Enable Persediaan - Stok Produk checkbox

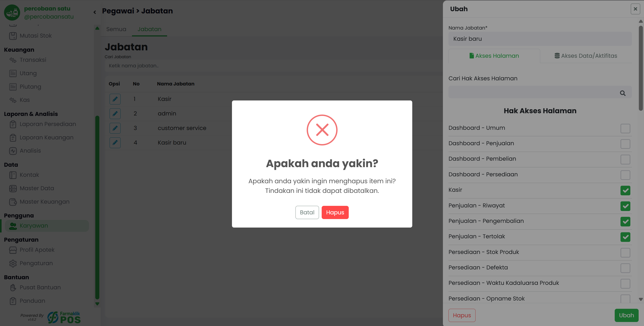tap(625, 253)
